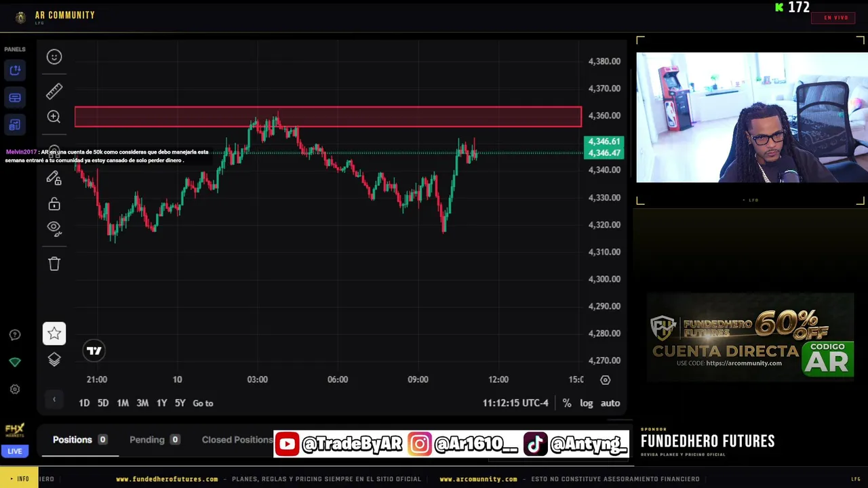Viewport: 868px width, 488px height.
Task: Click the @TradeByAR handle text
Action: click(352, 444)
